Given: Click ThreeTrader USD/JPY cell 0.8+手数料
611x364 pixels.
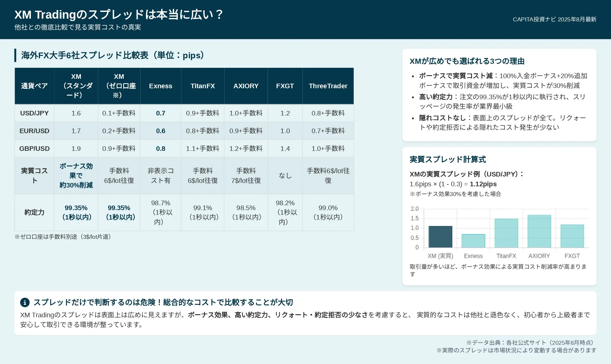Looking at the screenshot, I should point(328,113).
